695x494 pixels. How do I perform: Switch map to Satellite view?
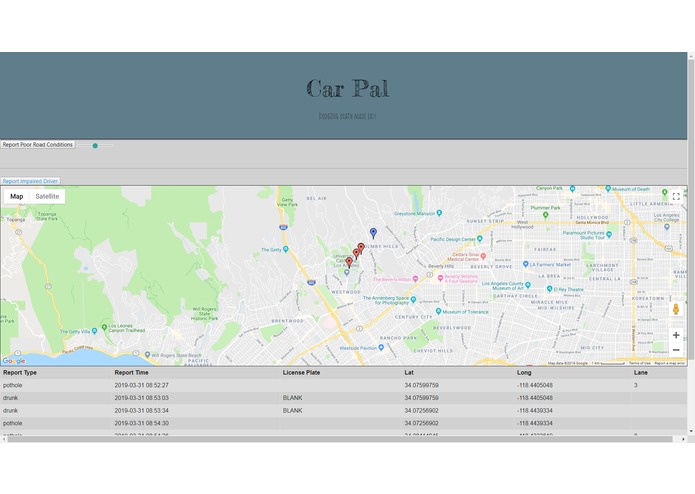(x=47, y=196)
